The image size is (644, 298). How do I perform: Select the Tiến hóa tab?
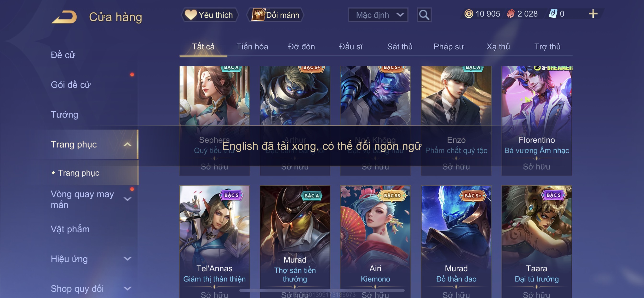[252, 47]
